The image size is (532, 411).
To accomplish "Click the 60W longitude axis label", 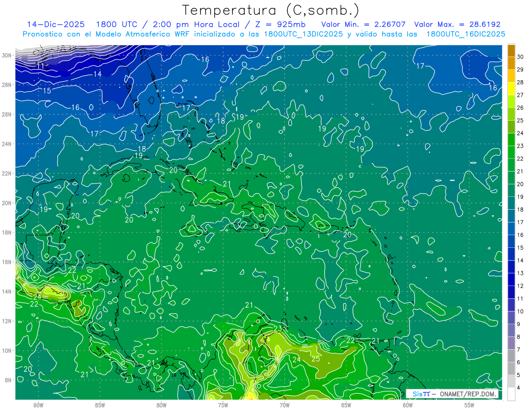I will tap(408, 405).
